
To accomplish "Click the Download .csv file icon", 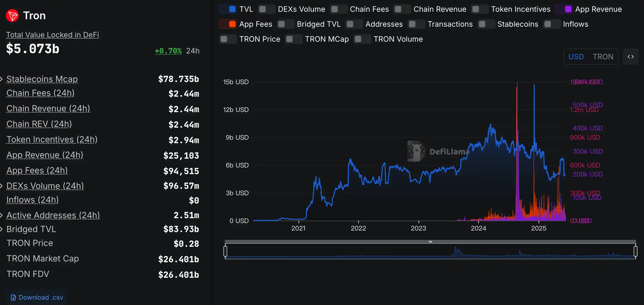I will click(x=13, y=298).
